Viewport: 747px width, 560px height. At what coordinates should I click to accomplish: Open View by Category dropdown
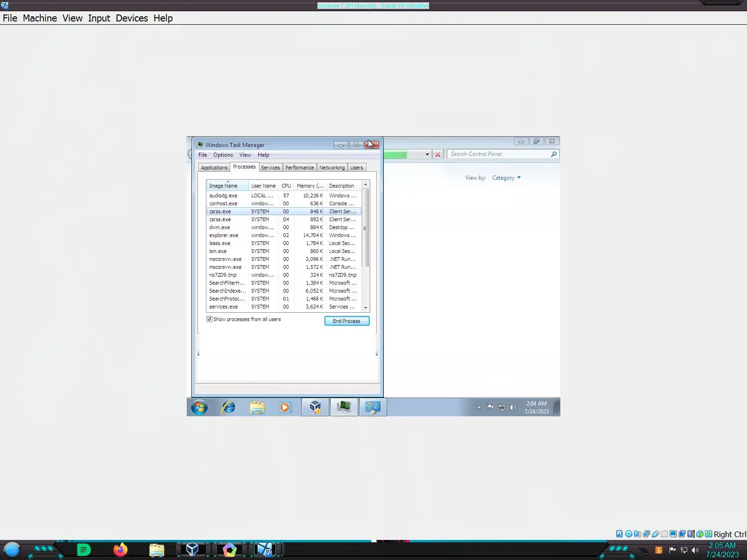(506, 178)
